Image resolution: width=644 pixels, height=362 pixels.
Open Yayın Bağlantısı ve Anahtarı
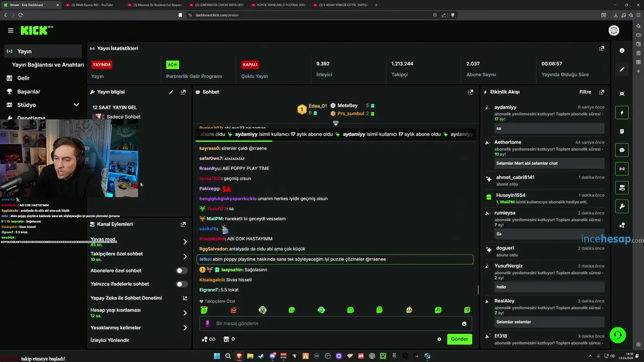48,65
